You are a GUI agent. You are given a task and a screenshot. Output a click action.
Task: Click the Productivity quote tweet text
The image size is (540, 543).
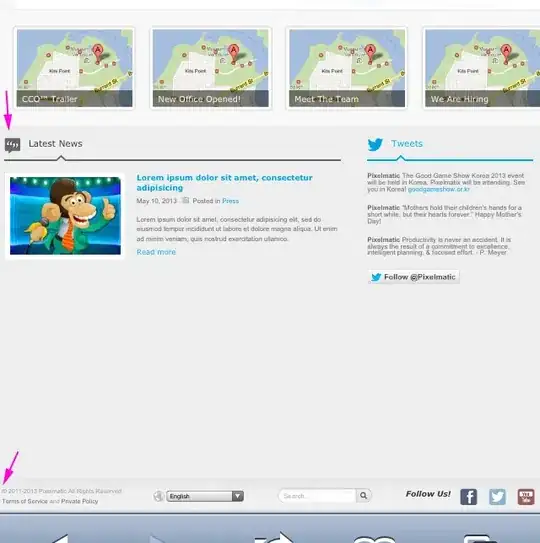(439, 246)
